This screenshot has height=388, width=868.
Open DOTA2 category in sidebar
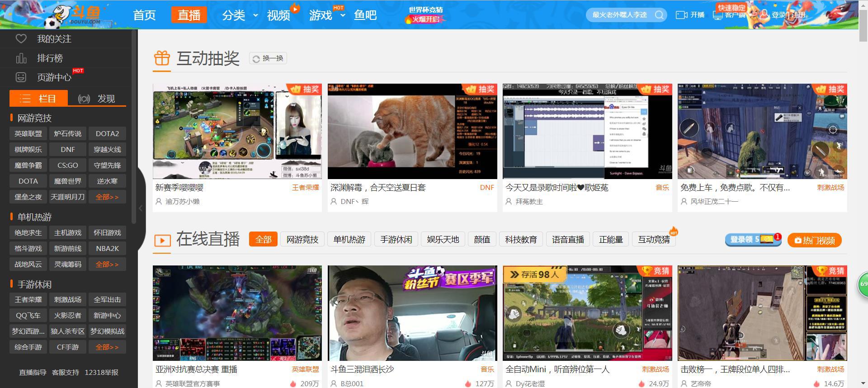point(107,134)
